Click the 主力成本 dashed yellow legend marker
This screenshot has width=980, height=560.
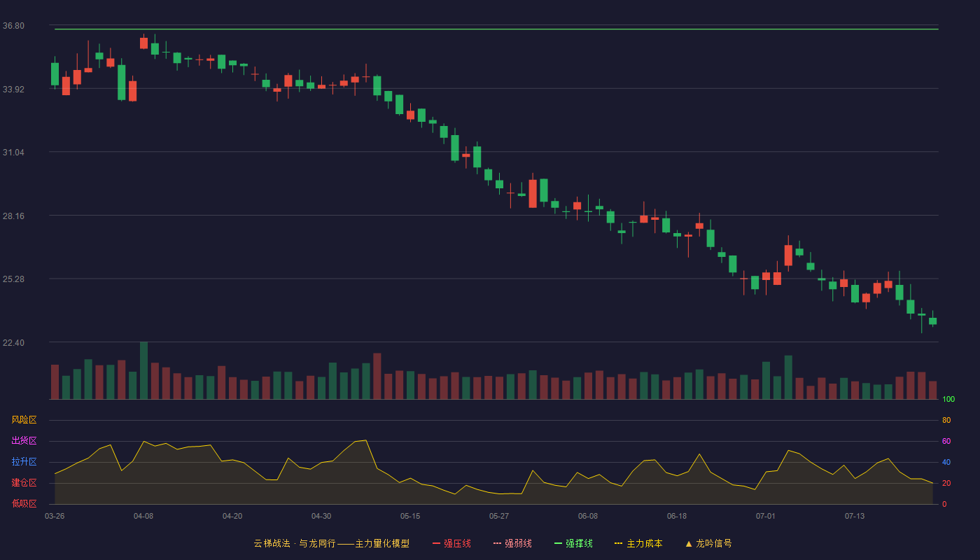pos(618,543)
